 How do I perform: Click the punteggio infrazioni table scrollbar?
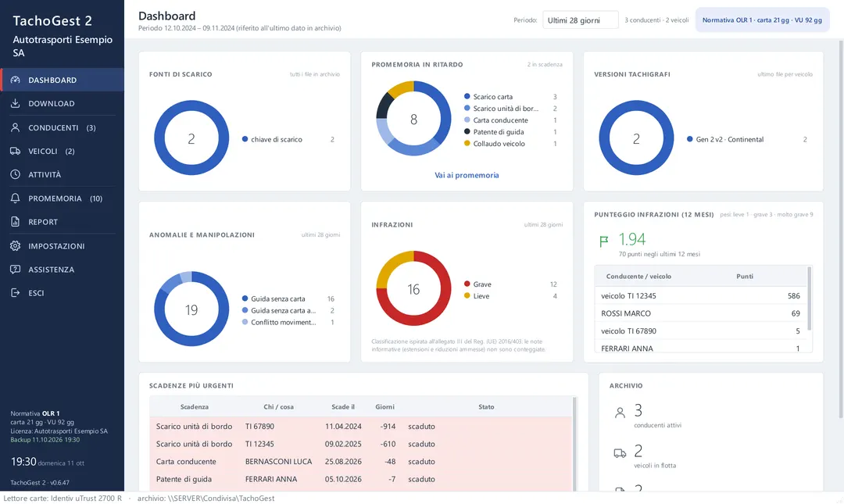pos(810,298)
